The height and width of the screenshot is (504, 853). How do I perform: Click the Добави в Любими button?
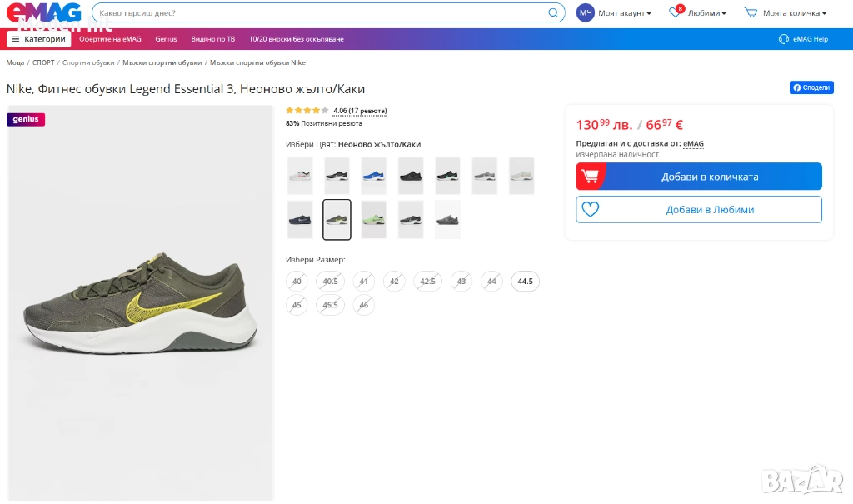tap(699, 210)
